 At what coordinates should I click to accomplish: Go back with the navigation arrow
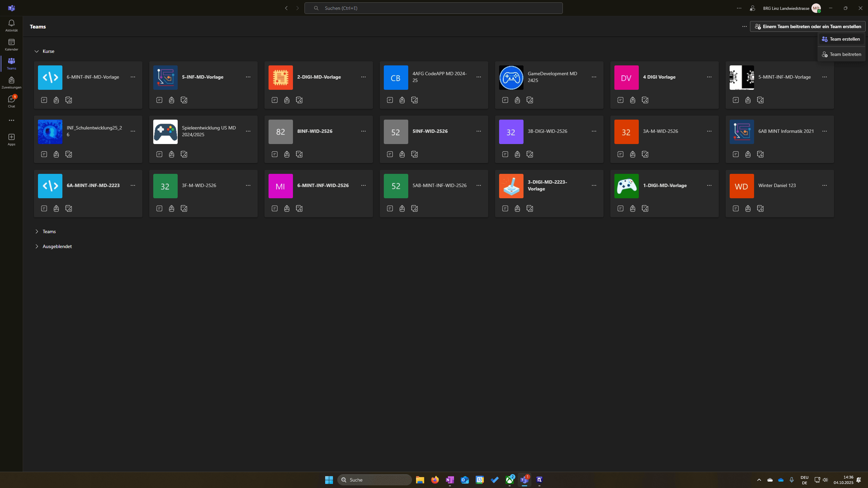[x=286, y=8]
